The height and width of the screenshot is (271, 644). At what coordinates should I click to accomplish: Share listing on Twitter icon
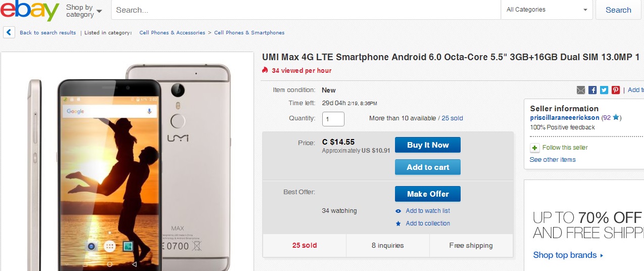[604, 90]
